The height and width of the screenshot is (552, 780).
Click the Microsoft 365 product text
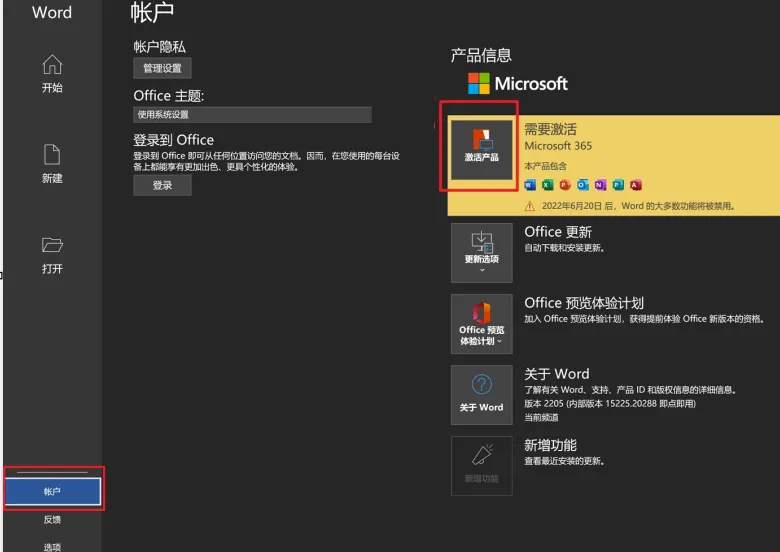point(558,146)
